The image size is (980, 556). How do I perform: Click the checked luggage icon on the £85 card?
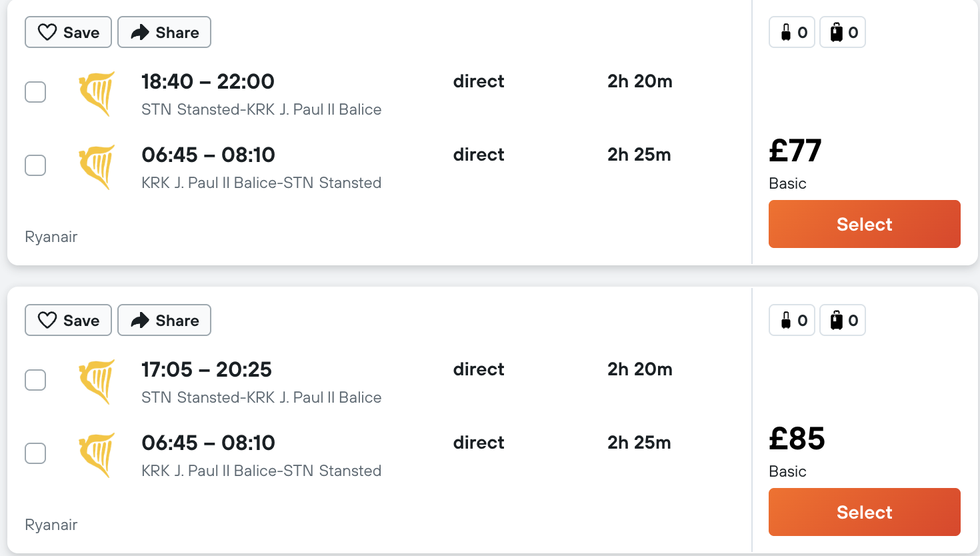pyautogui.click(x=836, y=320)
